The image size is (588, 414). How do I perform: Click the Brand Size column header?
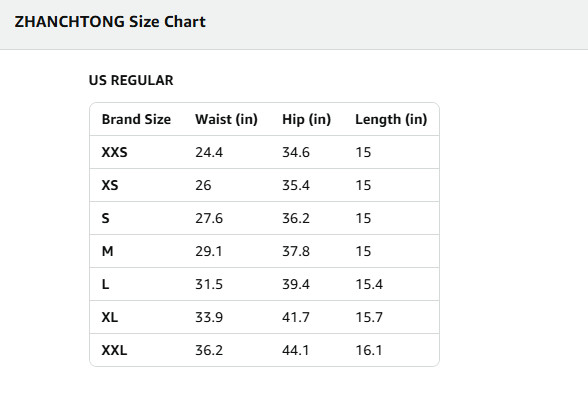[x=136, y=119]
